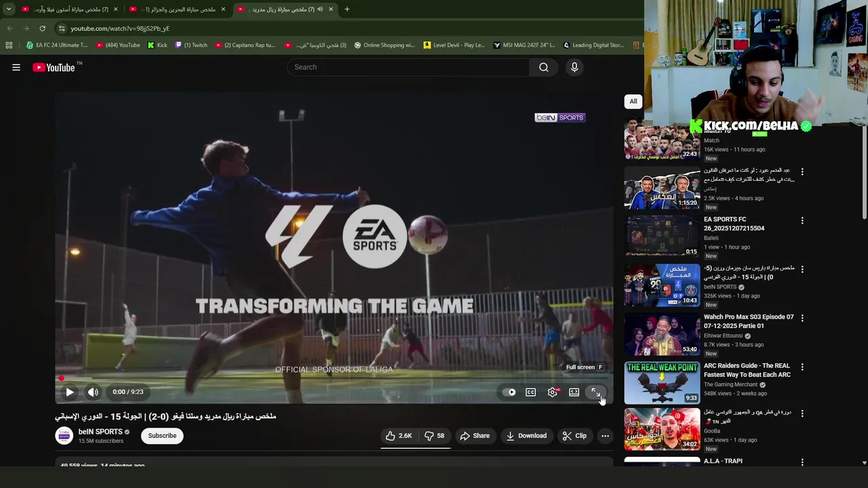The width and height of the screenshot is (868, 488).
Task: Open the tab search dropdown arrow
Action: pyautogui.click(x=8, y=9)
